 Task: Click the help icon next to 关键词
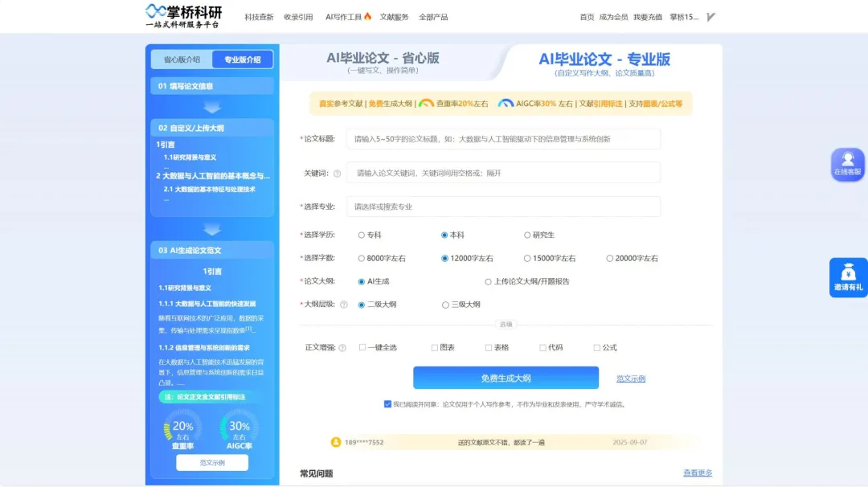coord(337,174)
